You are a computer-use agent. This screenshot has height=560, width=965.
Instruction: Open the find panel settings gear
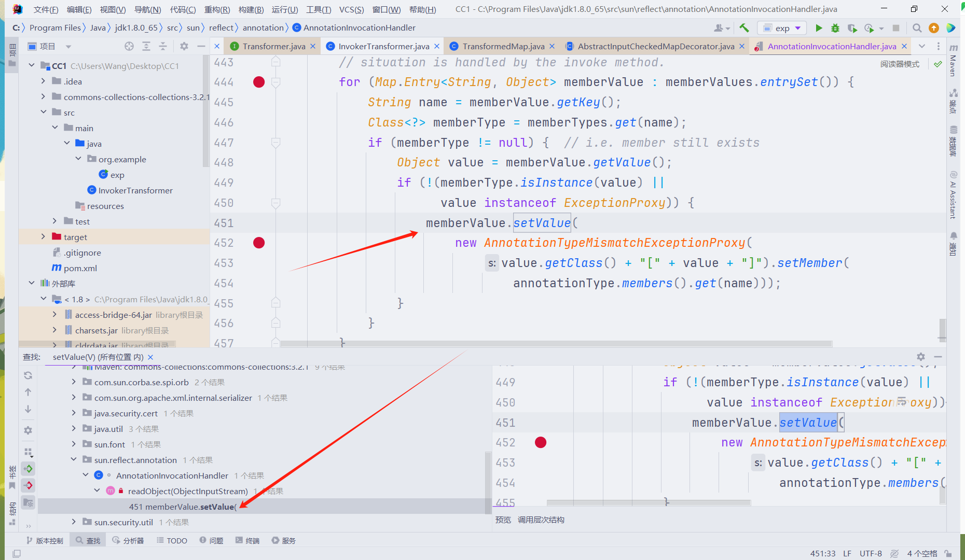coord(921,357)
